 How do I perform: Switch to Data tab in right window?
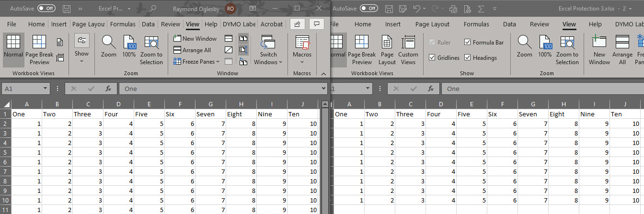pyautogui.click(x=509, y=24)
